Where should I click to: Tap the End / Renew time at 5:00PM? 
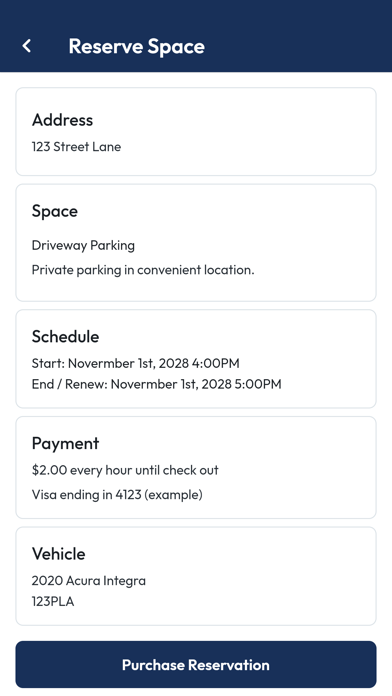pyautogui.click(x=156, y=384)
